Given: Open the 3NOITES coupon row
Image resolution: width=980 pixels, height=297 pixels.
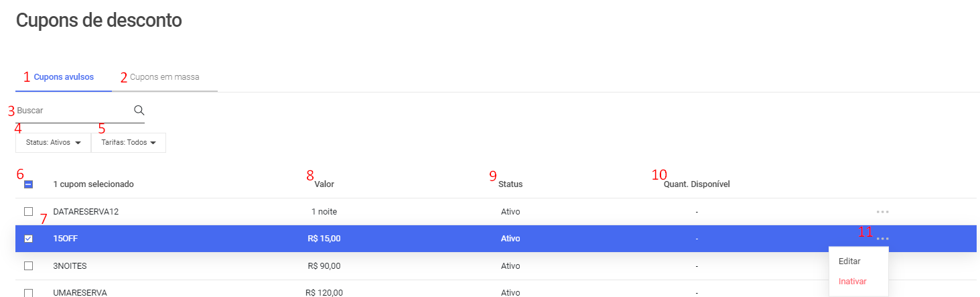Looking at the screenshot, I should [496, 265].
